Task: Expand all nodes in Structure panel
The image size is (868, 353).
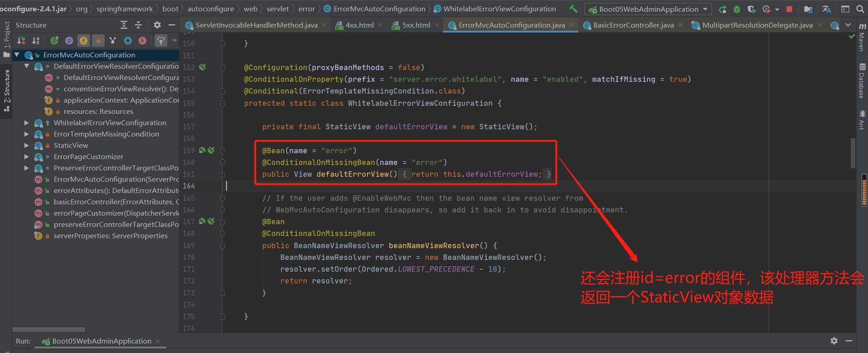Action: tap(124, 25)
